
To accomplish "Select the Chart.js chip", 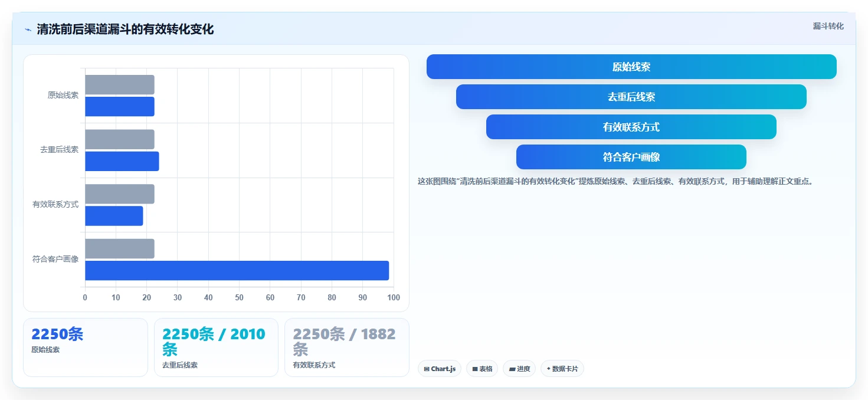I will [x=440, y=369].
